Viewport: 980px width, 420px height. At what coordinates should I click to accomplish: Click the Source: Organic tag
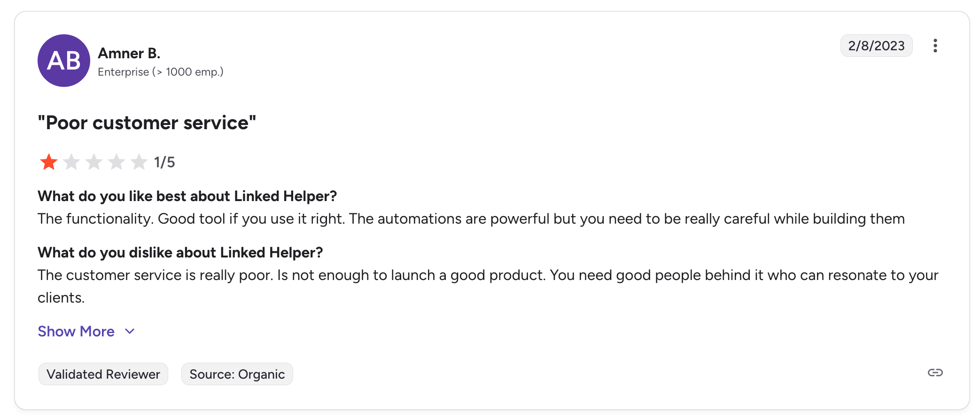click(x=237, y=374)
